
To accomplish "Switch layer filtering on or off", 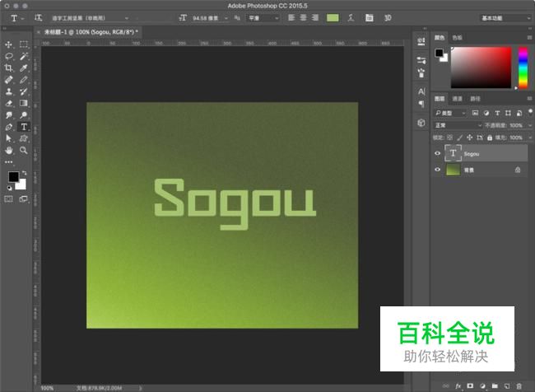I will [530, 112].
